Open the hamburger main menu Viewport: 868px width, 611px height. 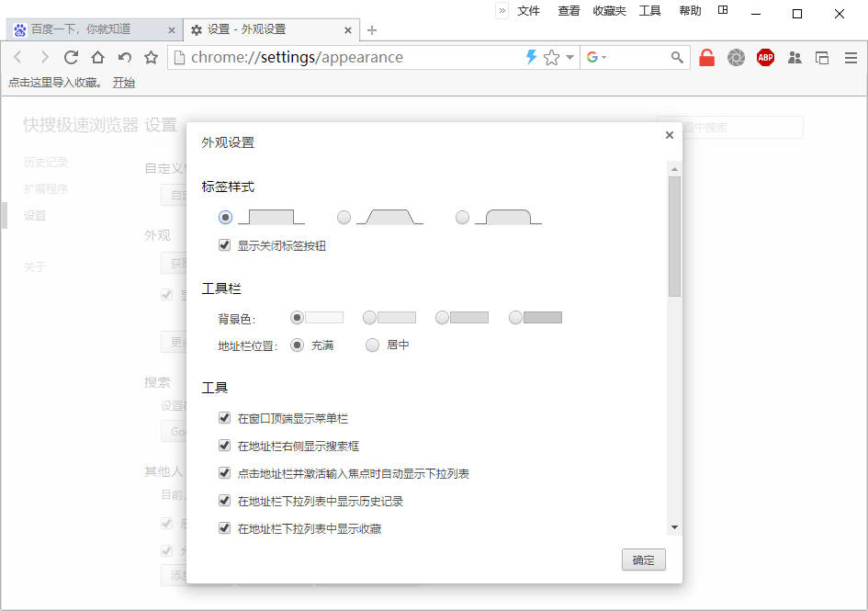tap(851, 57)
